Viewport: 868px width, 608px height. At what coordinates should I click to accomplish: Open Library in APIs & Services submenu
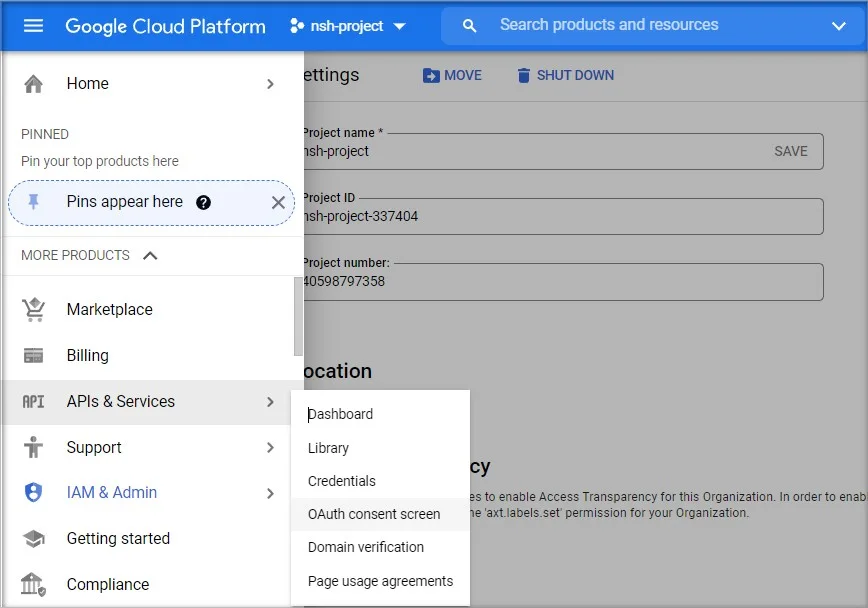point(328,448)
